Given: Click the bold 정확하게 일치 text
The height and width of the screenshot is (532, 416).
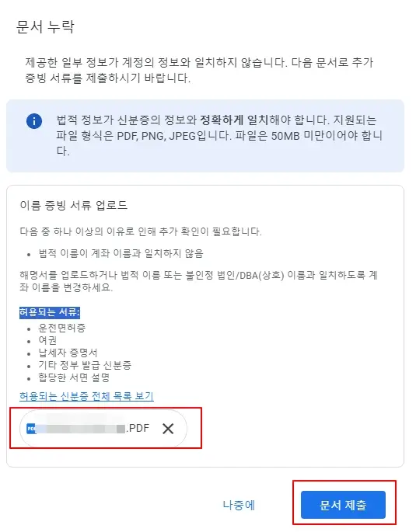Looking at the screenshot, I should tap(234, 120).
